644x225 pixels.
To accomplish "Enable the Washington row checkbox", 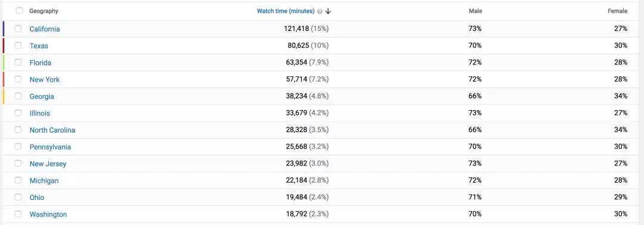I will pyautogui.click(x=18, y=214).
